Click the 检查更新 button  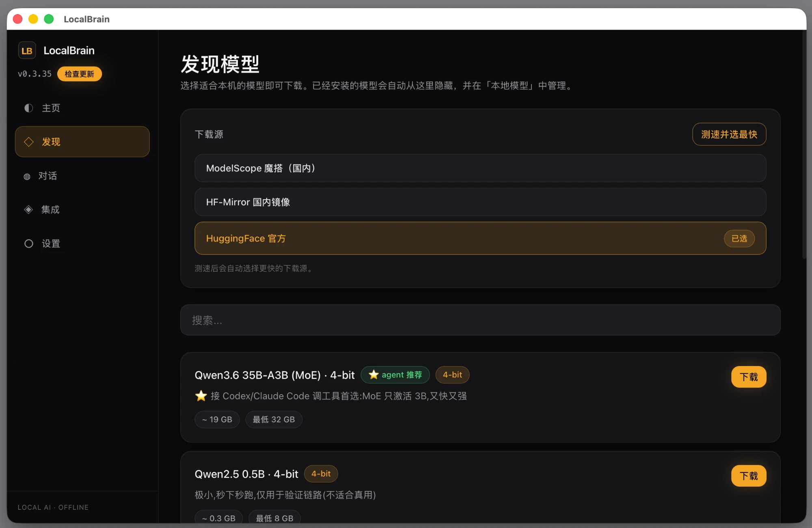point(79,74)
